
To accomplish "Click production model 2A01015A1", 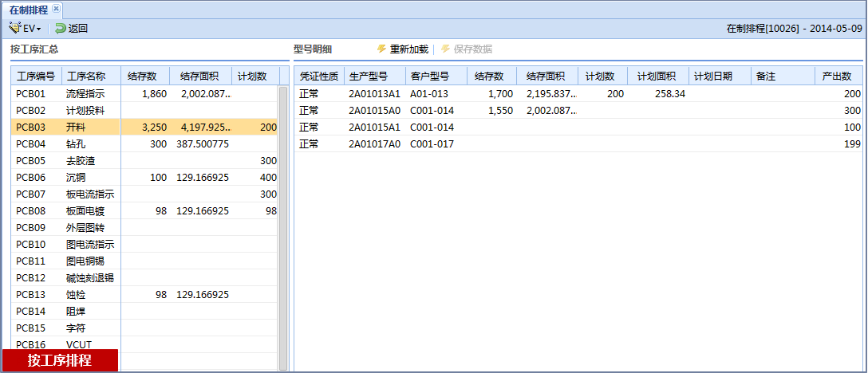I will pos(374,128).
